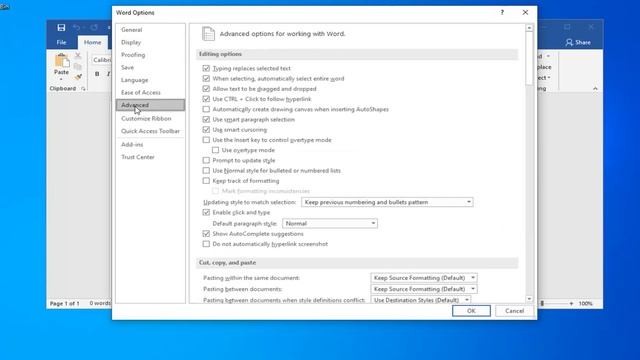Viewport: 640px width, 360px height.
Task: Select Advanced category in Word Options
Action: [x=150, y=105]
